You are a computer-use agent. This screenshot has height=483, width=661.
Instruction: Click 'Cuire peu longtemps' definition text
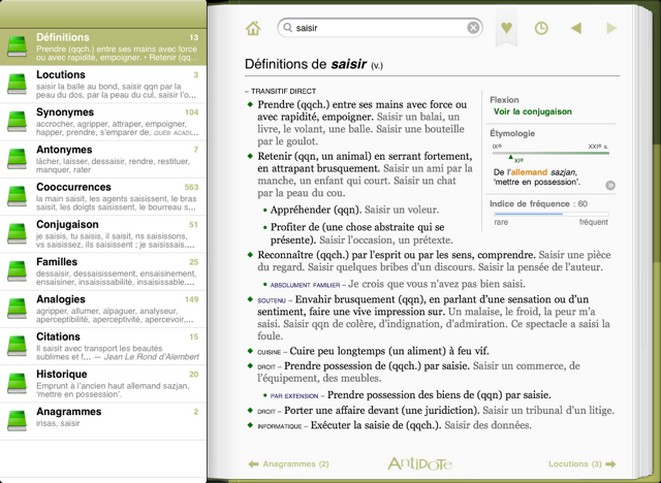click(x=389, y=351)
